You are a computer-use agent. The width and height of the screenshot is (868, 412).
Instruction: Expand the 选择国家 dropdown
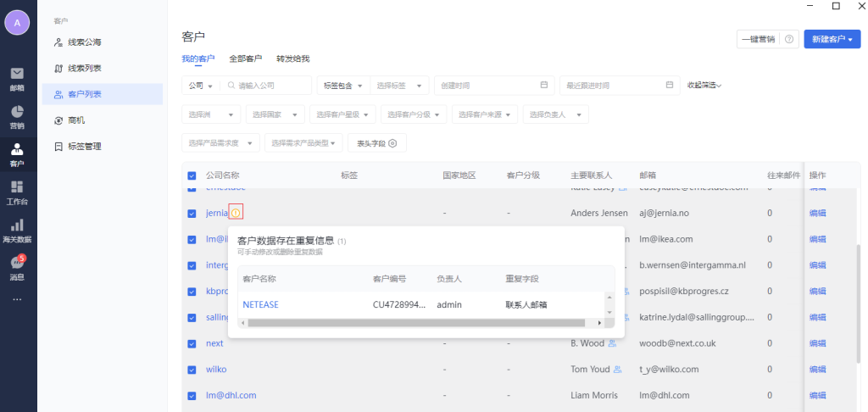pos(275,114)
